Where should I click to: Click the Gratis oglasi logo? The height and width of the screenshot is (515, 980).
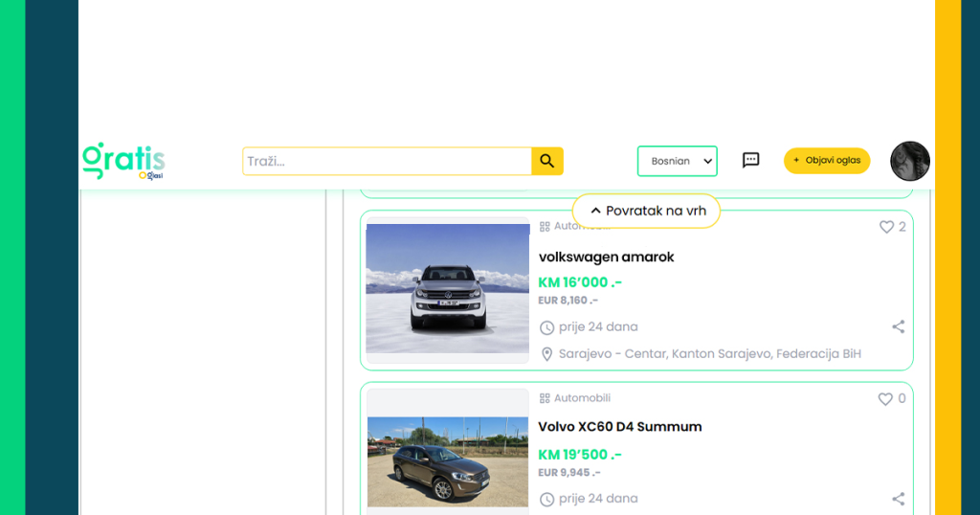pos(123,161)
